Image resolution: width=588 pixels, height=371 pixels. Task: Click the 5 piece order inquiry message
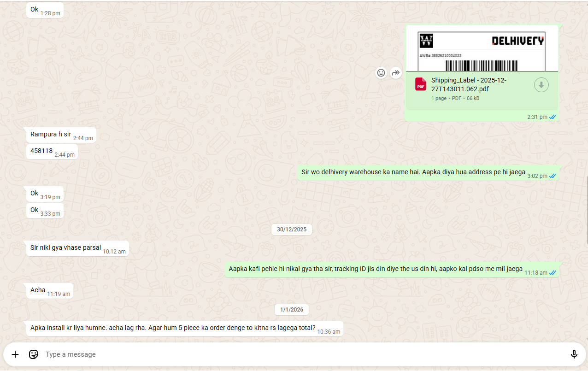(x=173, y=329)
